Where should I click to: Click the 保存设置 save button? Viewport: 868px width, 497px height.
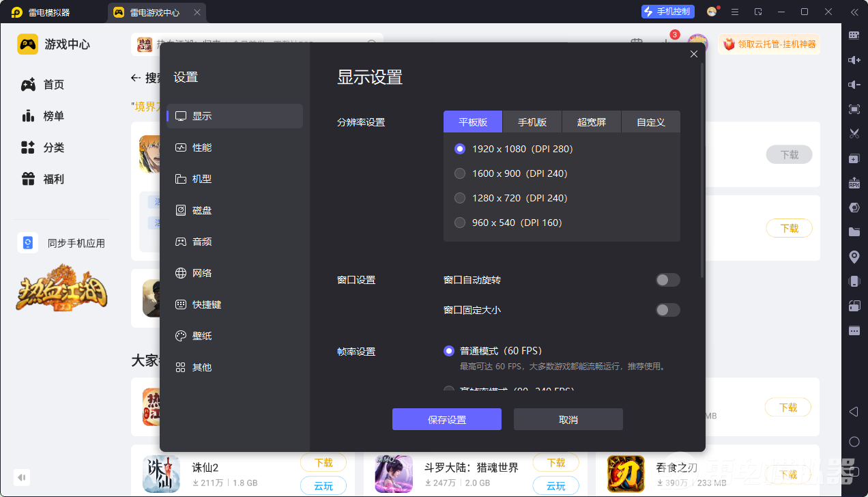pyautogui.click(x=446, y=418)
